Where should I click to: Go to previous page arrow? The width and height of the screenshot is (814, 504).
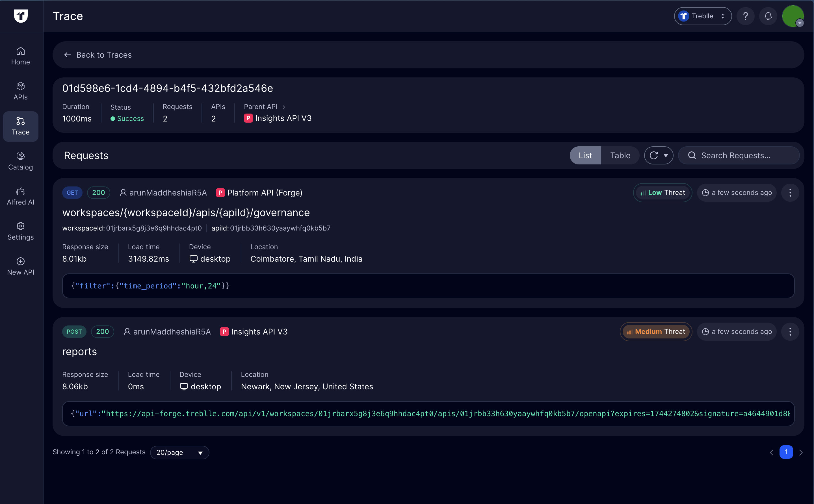coord(771,452)
